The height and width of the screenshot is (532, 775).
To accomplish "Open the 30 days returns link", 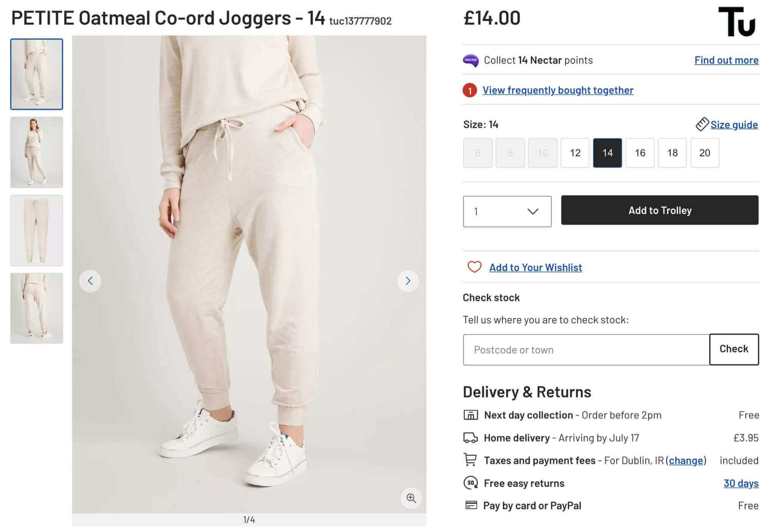I will tap(741, 483).
